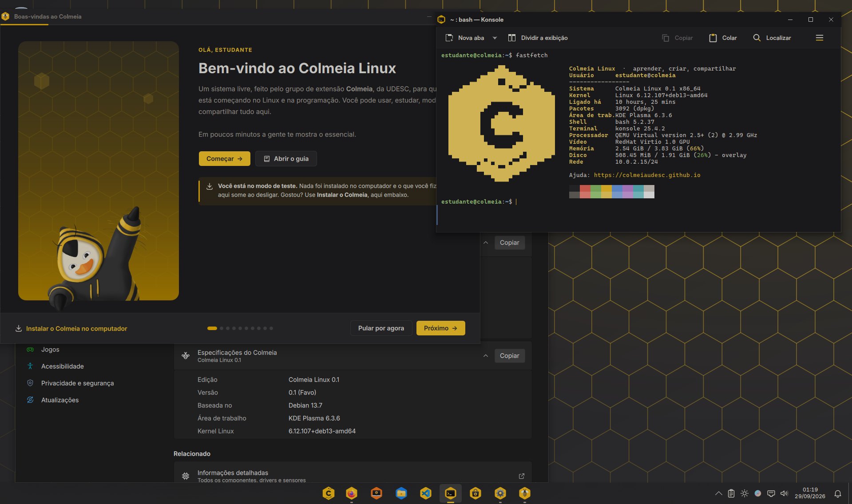Collapse the Especificações do Colmeia section
Screen dimensions: 852x504
[486, 356]
